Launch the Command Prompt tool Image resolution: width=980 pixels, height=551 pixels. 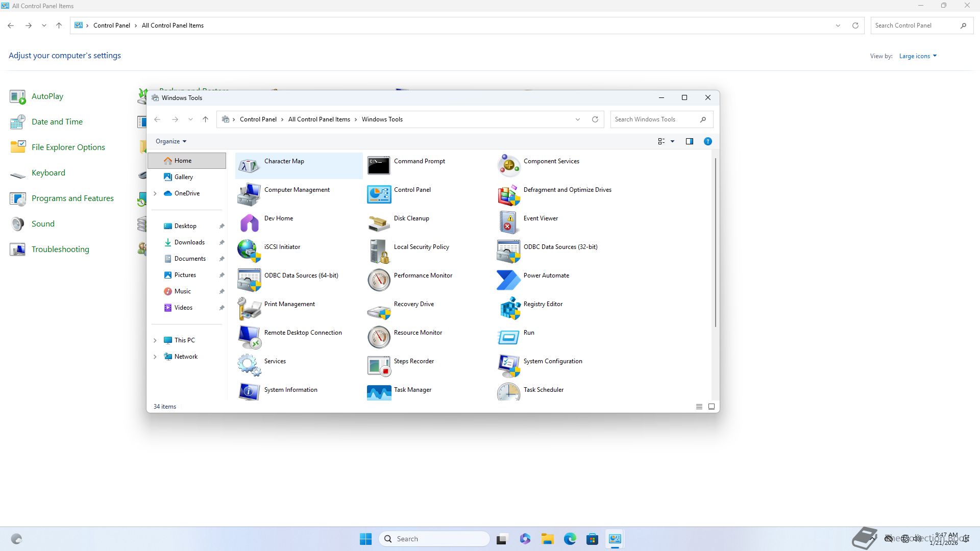tap(379, 165)
